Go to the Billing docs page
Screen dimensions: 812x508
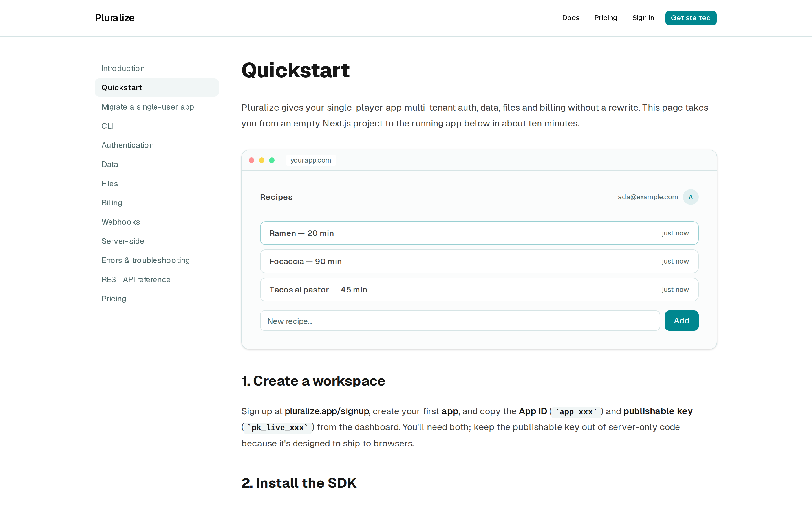157,202
